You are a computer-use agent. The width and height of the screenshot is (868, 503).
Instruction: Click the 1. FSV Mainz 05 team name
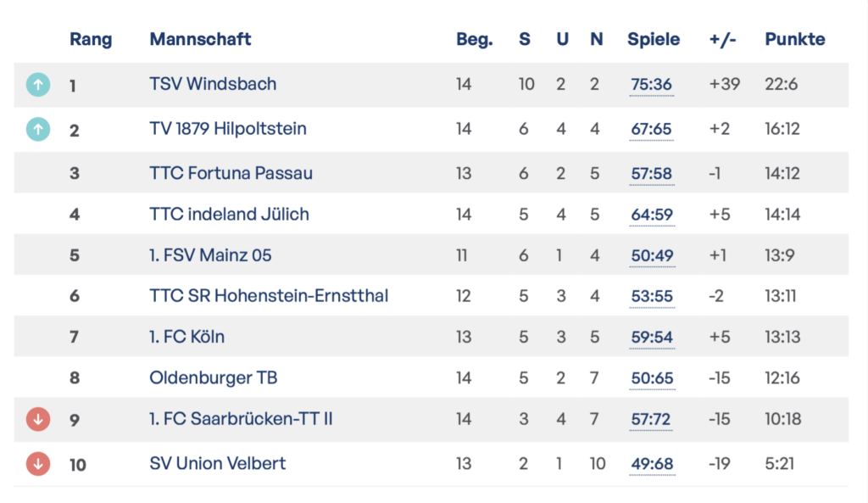coord(210,254)
